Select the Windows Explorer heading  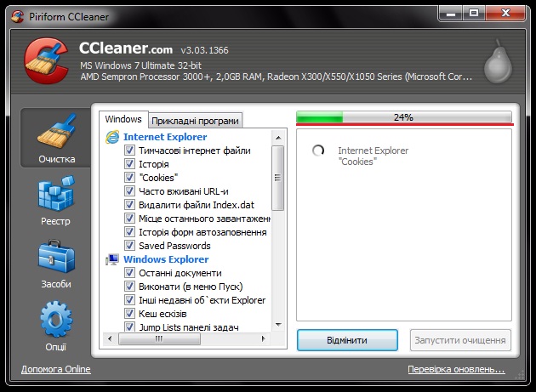166,259
